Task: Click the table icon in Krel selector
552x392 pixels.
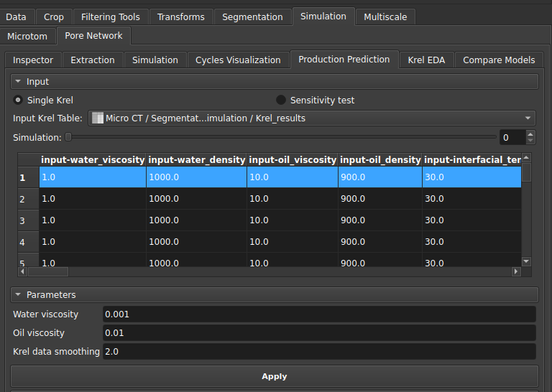Action: (x=97, y=118)
